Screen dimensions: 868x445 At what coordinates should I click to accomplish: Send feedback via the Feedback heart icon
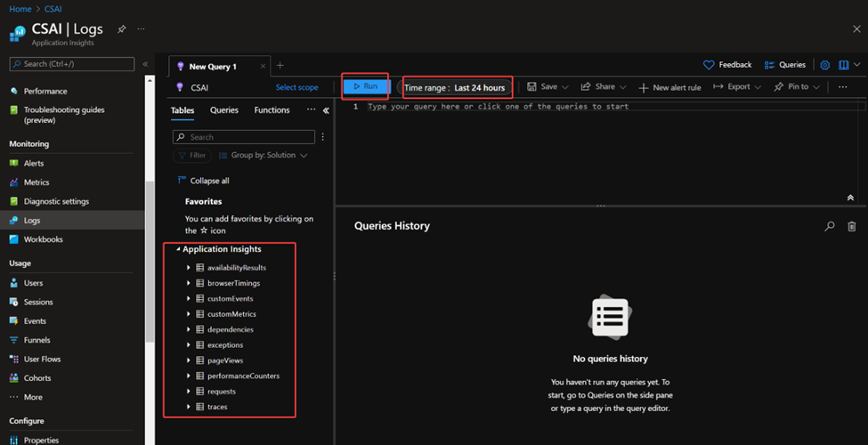(726, 65)
